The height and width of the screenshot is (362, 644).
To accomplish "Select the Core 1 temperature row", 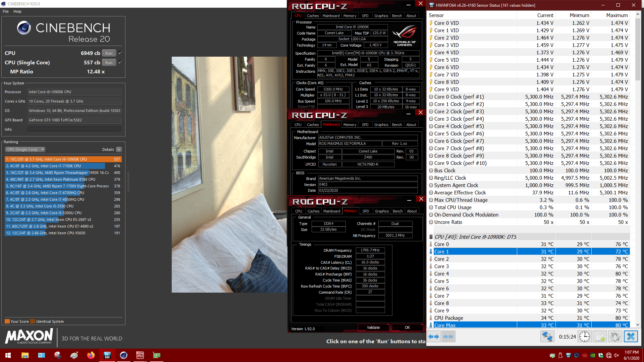I will pos(529,252).
